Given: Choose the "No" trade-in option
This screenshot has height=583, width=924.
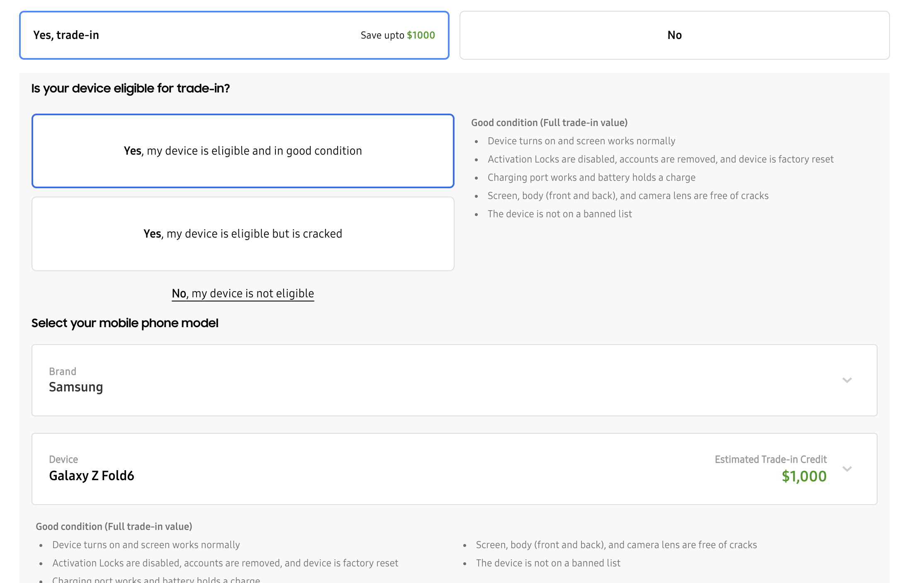Looking at the screenshot, I should coord(674,35).
